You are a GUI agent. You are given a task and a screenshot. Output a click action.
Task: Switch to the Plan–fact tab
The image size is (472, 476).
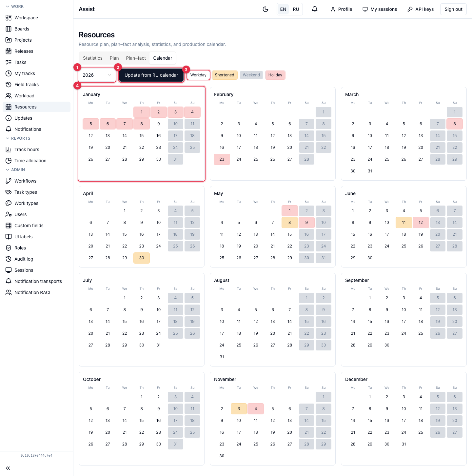coord(136,58)
